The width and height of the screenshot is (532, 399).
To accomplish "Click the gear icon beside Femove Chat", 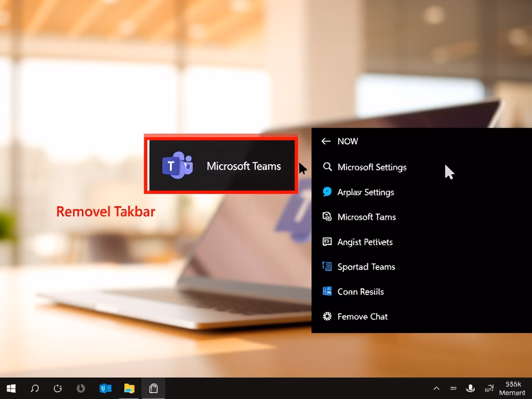I will (327, 316).
